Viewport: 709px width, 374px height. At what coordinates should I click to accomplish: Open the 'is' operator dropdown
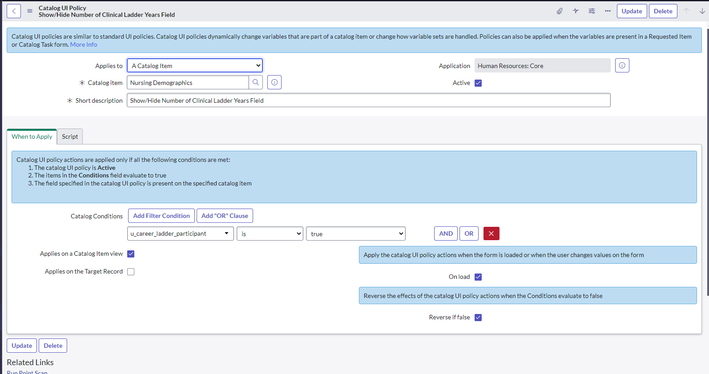coord(270,233)
